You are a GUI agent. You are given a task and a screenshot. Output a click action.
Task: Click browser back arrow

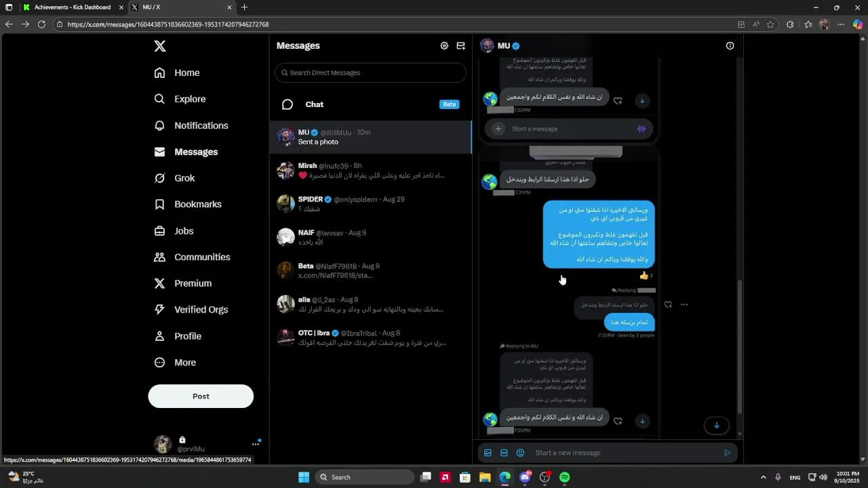tap(9, 24)
